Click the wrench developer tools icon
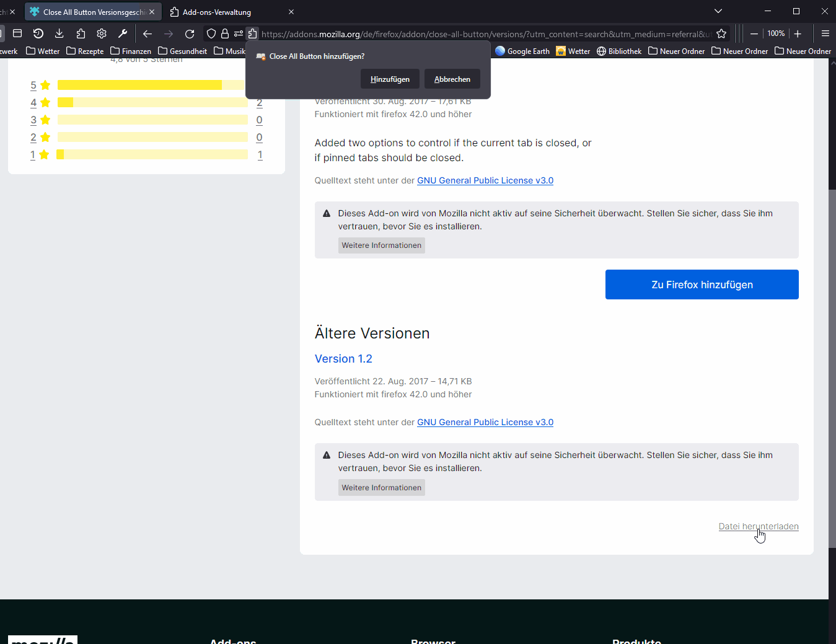Screen dimensions: 836x644 click(x=123, y=33)
